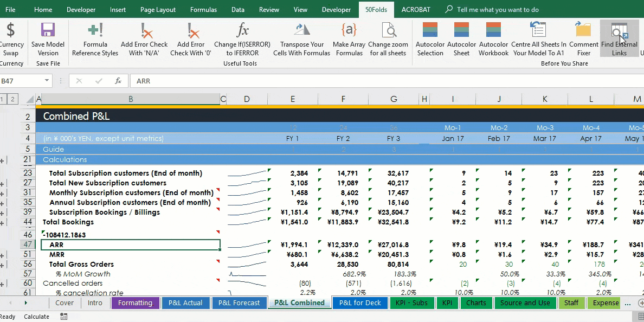644x322 pixels.
Task: Select the MRR cell
Action: click(x=131, y=255)
